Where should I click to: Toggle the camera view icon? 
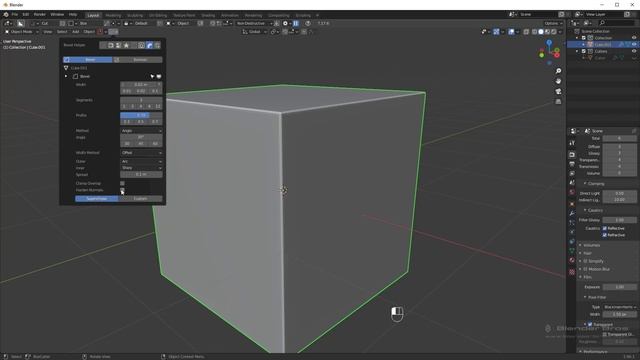coord(558,91)
